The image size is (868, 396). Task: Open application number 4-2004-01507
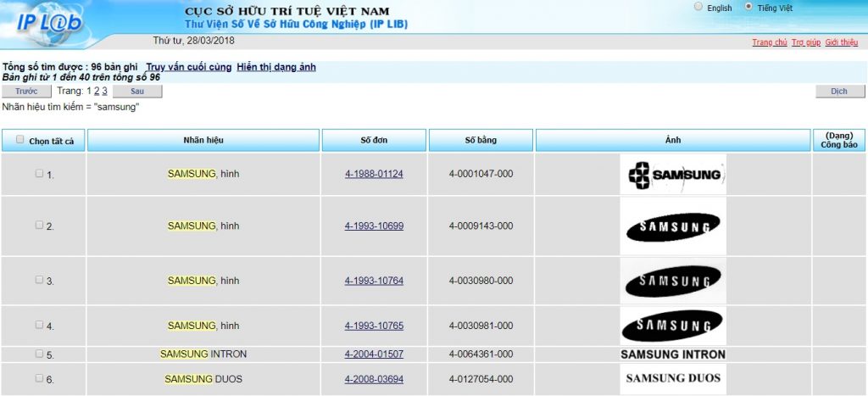[374, 354]
